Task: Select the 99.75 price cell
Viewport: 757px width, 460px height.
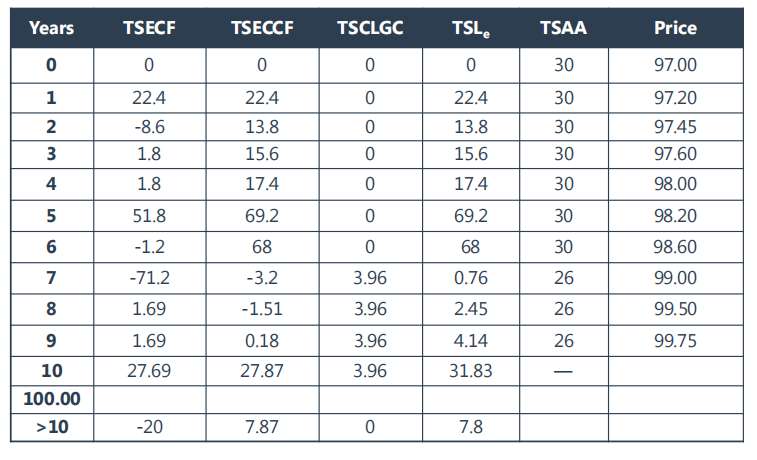Action: [x=675, y=341]
